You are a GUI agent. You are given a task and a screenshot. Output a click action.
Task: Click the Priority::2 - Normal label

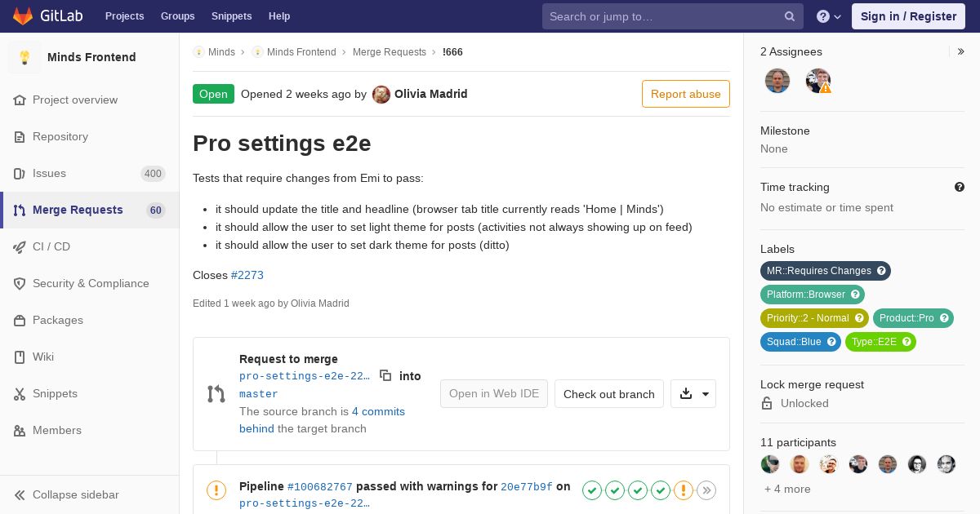pos(814,318)
